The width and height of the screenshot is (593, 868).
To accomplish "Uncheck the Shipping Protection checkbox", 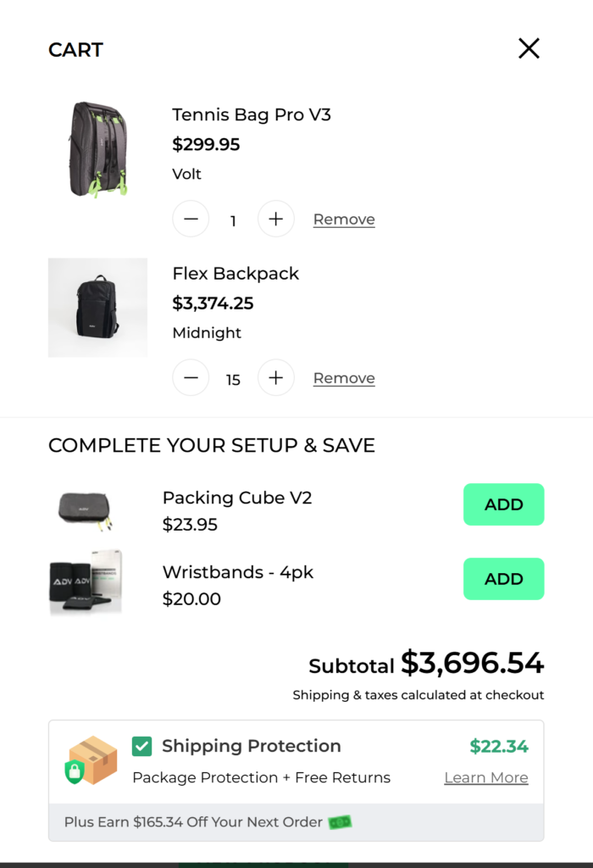I will click(x=142, y=746).
